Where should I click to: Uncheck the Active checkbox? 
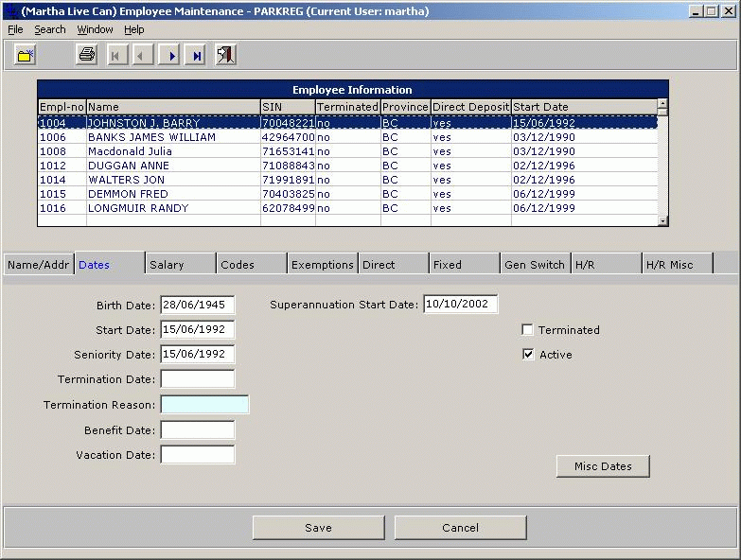pyautogui.click(x=528, y=355)
